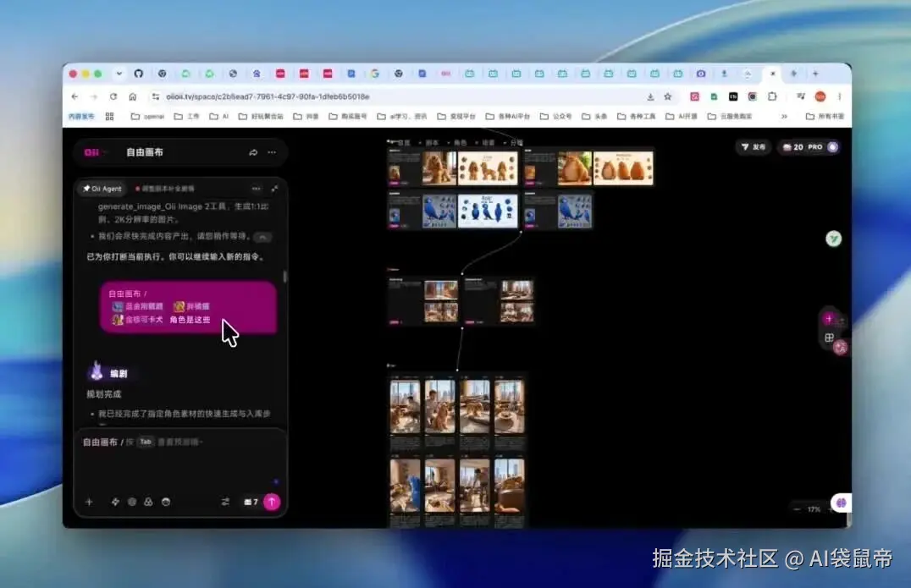Click the browser home icon
Image resolution: width=911 pixels, height=588 pixels.
(132, 96)
